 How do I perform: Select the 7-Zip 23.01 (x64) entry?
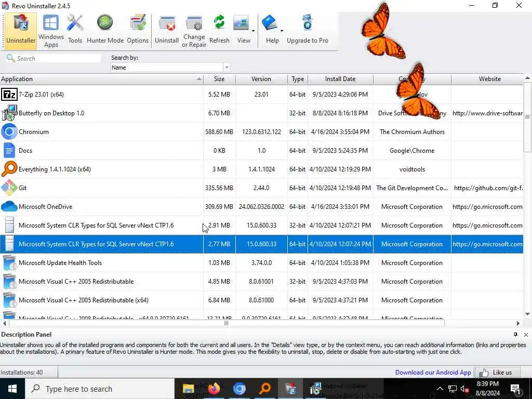41,95
